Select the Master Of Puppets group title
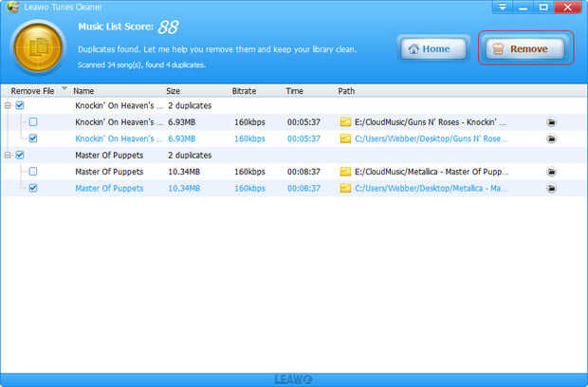The image size is (588, 387). pyautogui.click(x=109, y=156)
